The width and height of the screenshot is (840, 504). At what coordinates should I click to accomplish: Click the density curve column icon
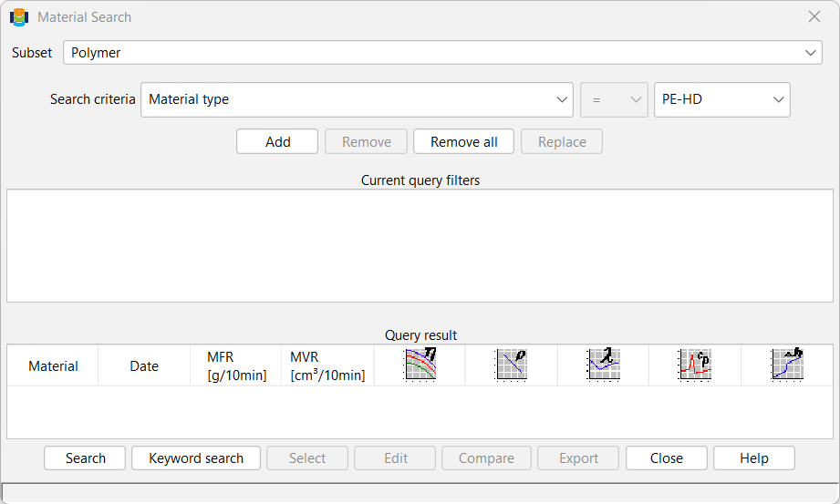(x=512, y=365)
